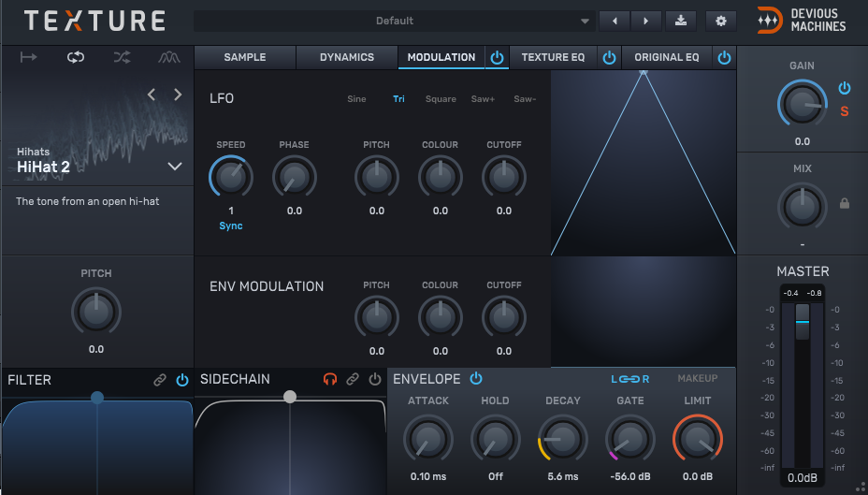Click the Envelope Attack knob
868x495 pixels.
point(427,439)
